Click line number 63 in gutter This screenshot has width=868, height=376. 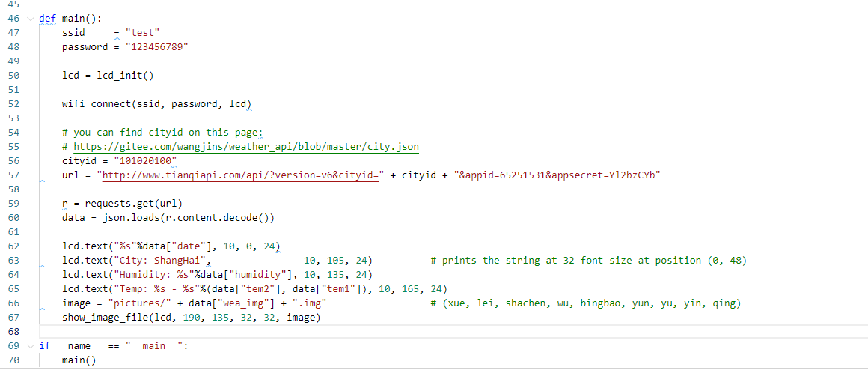(13, 260)
